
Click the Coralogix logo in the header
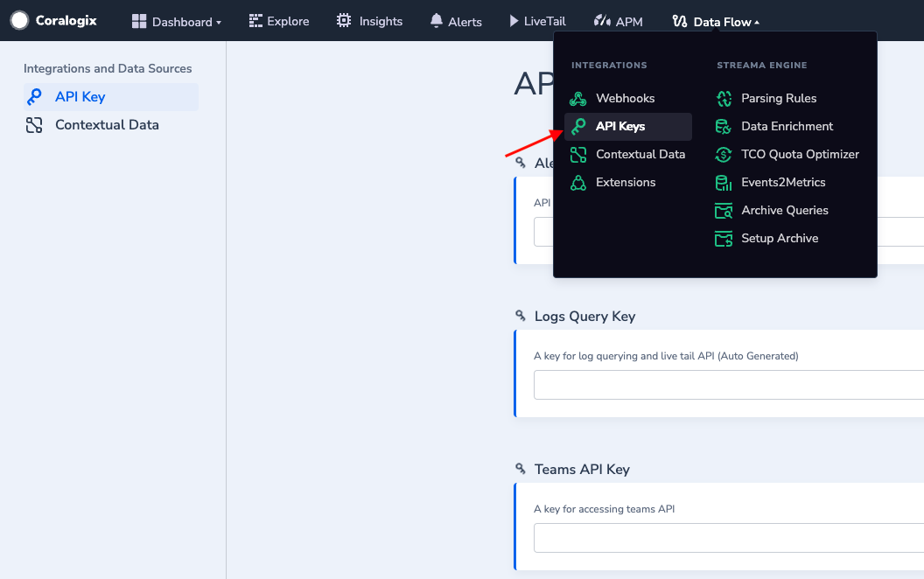[x=53, y=21]
